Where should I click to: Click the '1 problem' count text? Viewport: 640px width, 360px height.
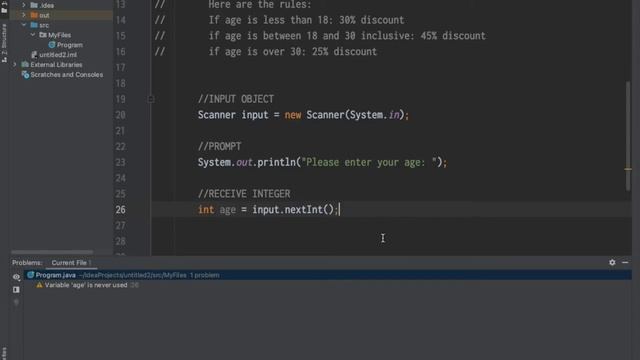[204, 275]
